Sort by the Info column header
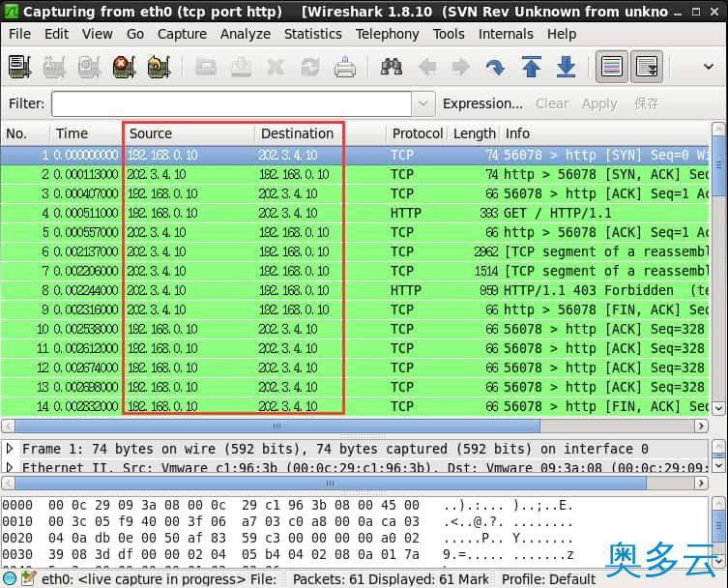 [605, 133]
